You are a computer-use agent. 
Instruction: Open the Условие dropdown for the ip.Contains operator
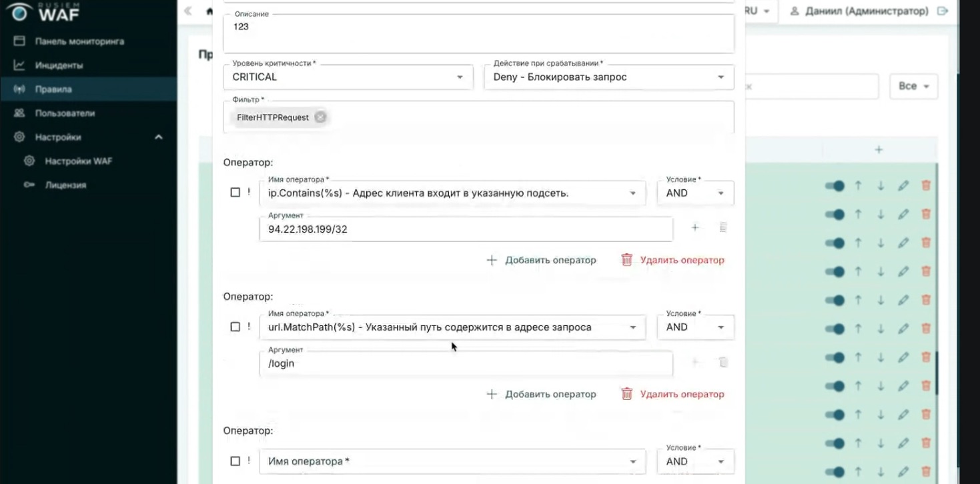[x=695, y=193]
